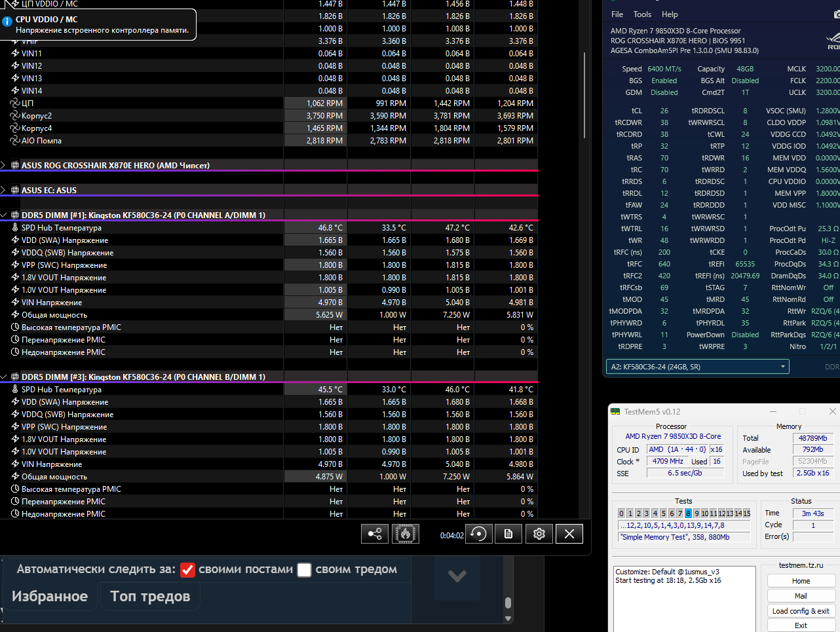Viewport: 840px width, 632px height.
Task: Click the share icon in HWiNFO toolbar
Action: click(x=375, y=534)
